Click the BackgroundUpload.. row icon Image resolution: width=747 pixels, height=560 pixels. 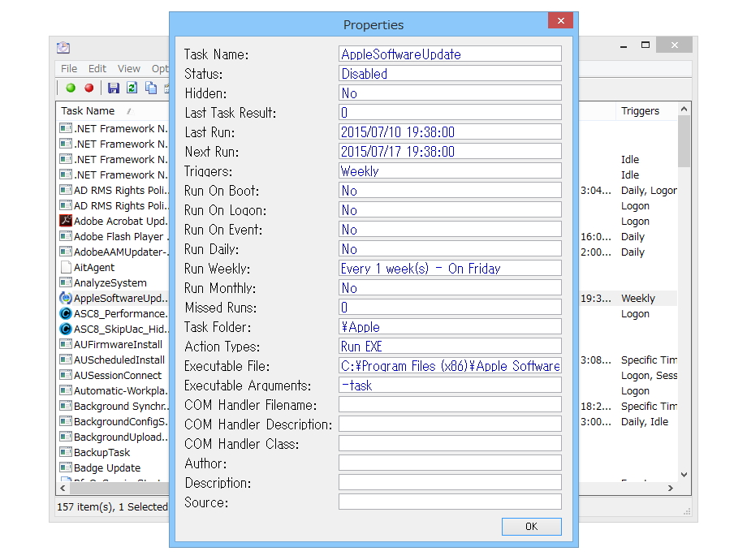(x=65, y=437)
